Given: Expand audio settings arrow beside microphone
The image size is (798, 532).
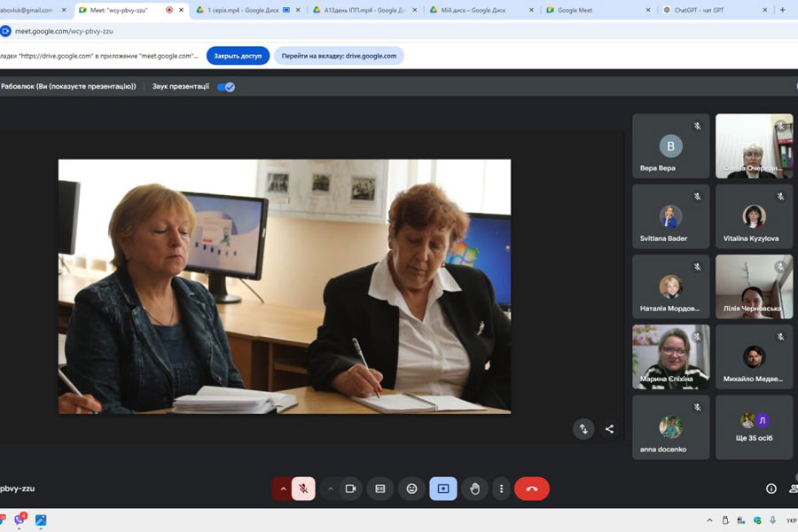Looking at the screenshot, I should (x=283, y=489).
